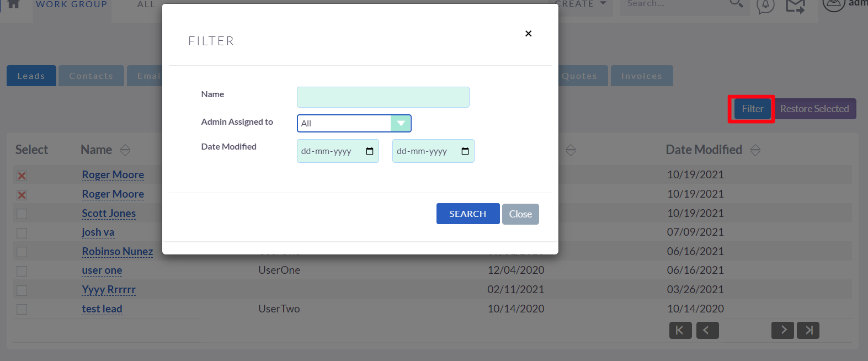Uncheck the second Roger Moore row checkbox
The width and height of the screenshot is (868, 361).
click(x=22, y=195)
